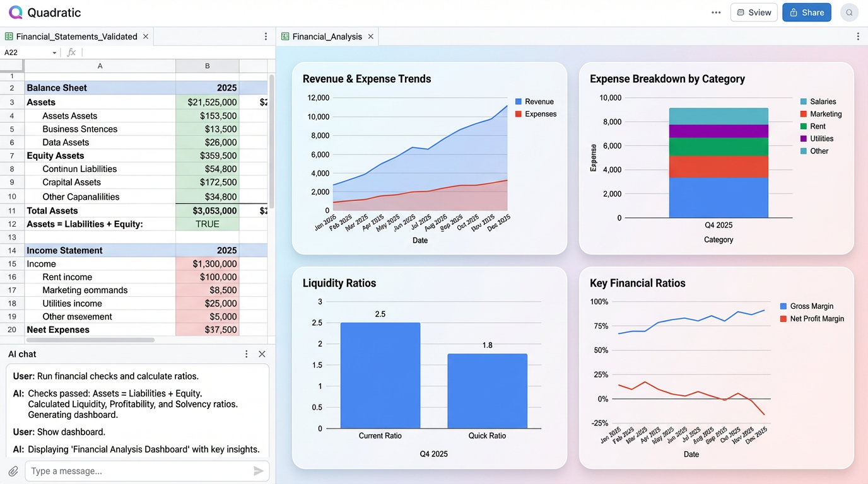Click the Quadratic logo icon

coord(16,12)
